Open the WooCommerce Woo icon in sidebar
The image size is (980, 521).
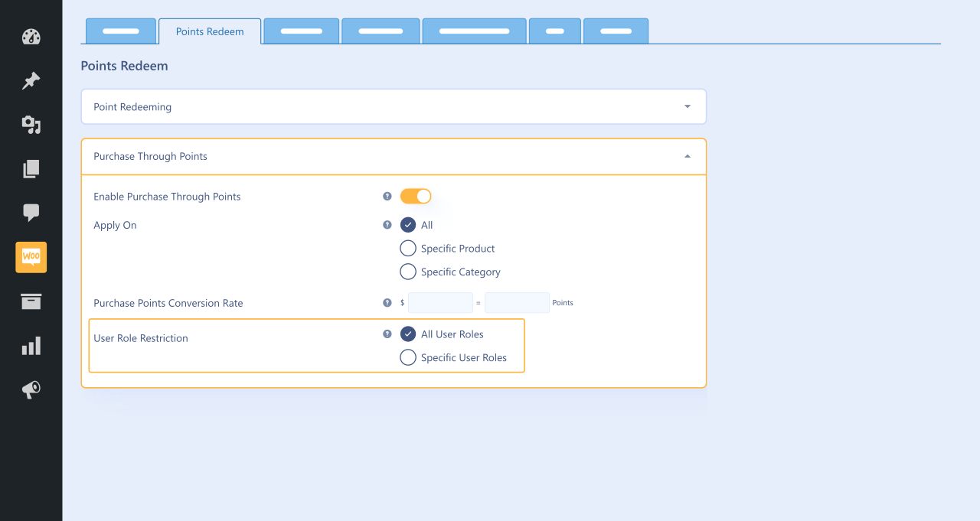point(31,257)
